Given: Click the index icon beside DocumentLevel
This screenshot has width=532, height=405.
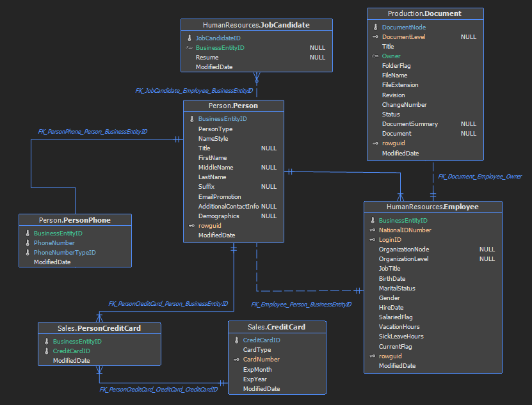Looking at the screenshot, I should coord(375,36).
